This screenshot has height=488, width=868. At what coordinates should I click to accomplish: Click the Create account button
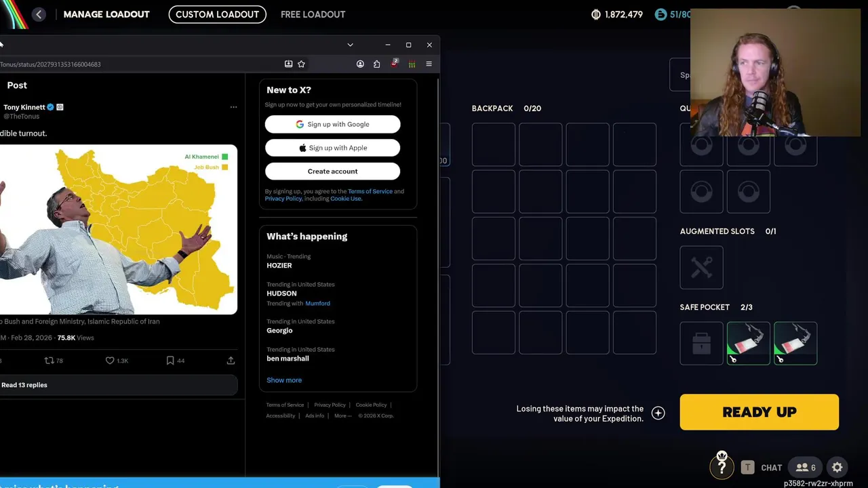[332, 171]
